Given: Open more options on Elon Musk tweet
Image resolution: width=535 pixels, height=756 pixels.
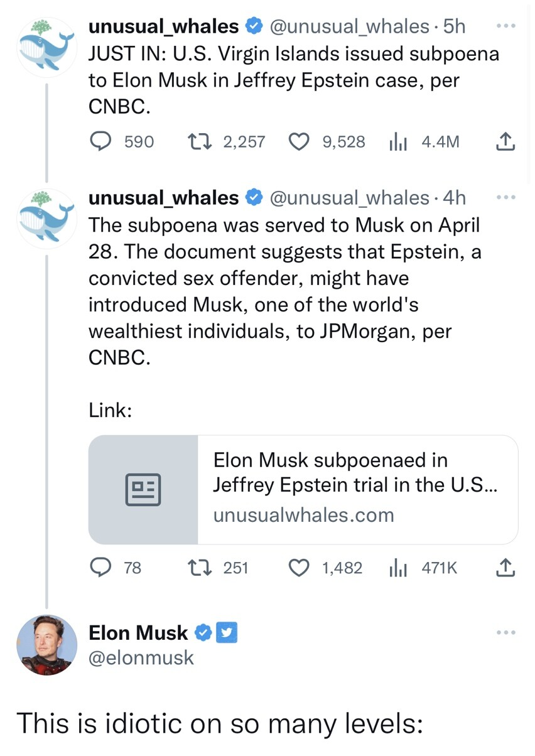Looking at the screenshot, I should point(505,633).
